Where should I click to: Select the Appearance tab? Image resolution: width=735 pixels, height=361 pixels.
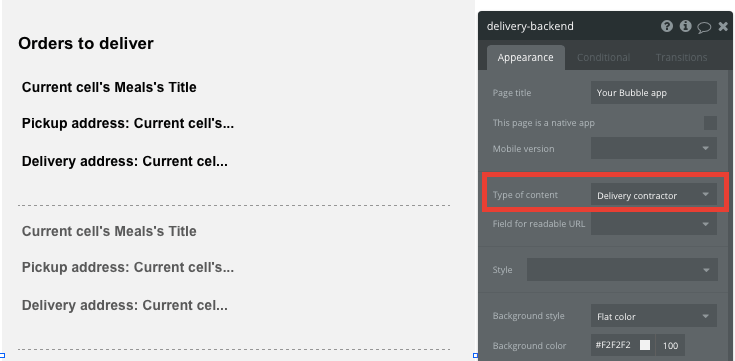coord(525,57)
